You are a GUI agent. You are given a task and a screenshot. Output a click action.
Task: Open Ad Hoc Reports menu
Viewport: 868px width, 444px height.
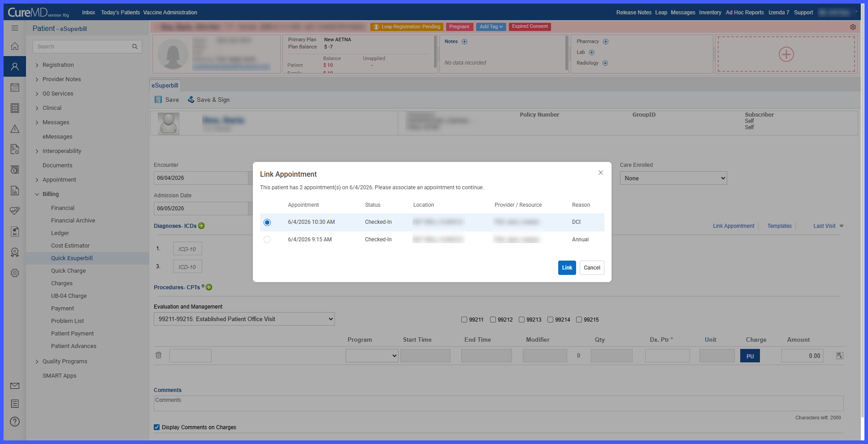pos(745,13)
